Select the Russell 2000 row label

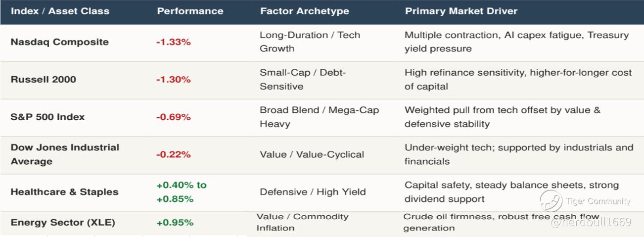[43, 79]
